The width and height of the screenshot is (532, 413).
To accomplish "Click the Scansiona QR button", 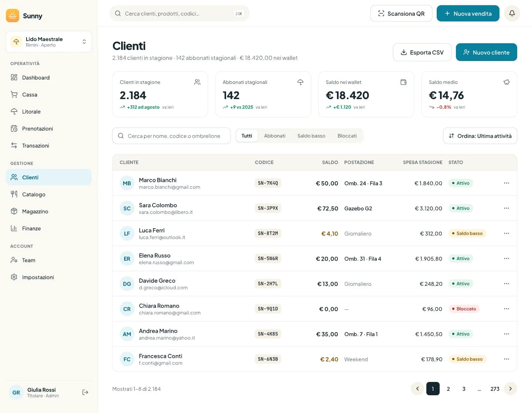I will click(x=401, y=13).
